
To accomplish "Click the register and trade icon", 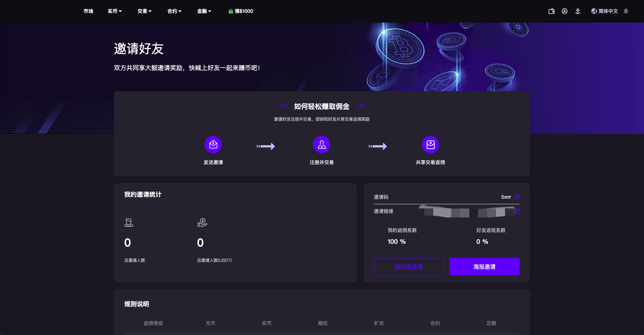I will (321, 145).
